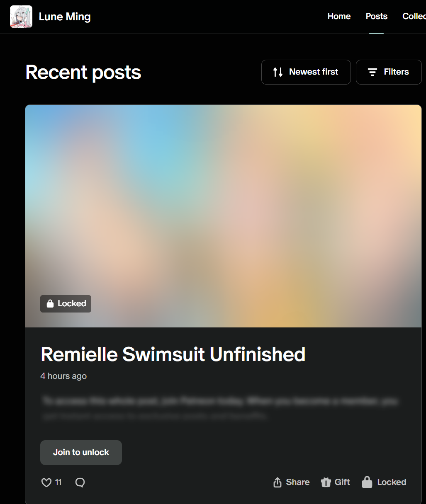Open the Newest first sort dropdown
426x504 pixels.
pyautogui.click(x=306, y=72)
